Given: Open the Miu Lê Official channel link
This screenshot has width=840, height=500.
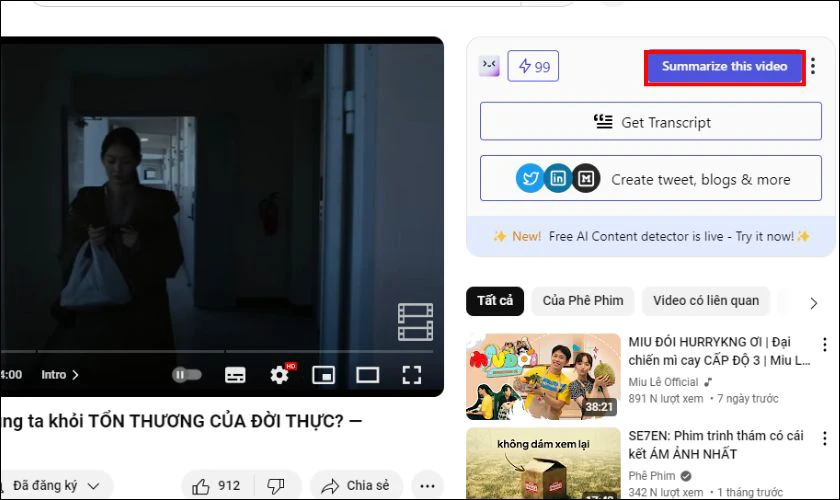Looking at the screenshot, I should coord(663,382).
